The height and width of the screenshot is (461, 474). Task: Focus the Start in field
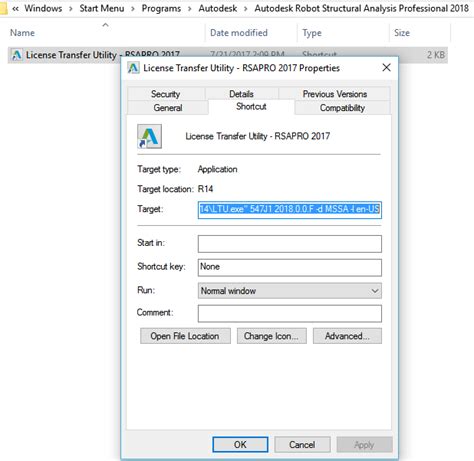(290, 244)
